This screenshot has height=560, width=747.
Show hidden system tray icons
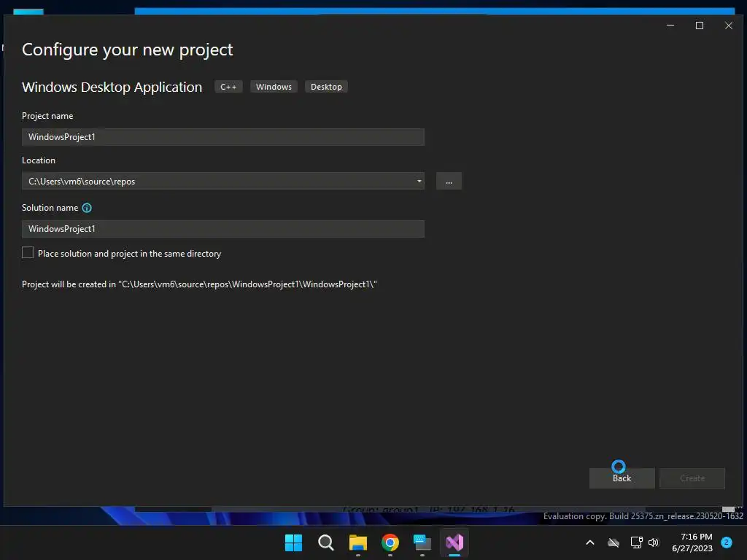coord(589,542)
